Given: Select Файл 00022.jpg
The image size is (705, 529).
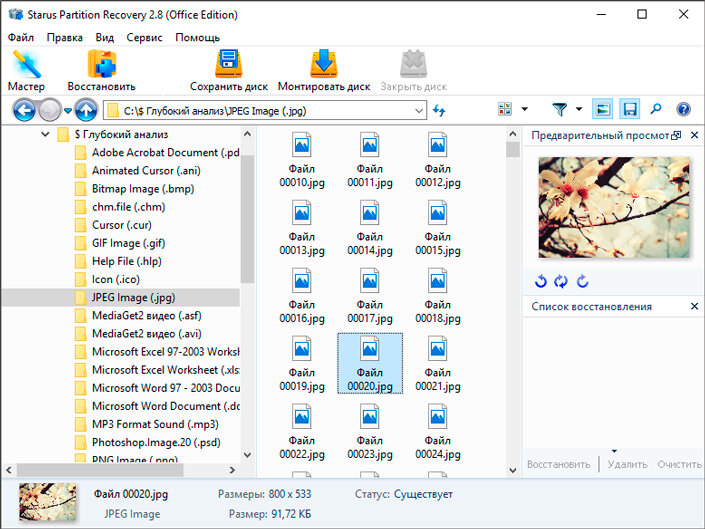Looking at the screenshot, I should tap(302, 432).
